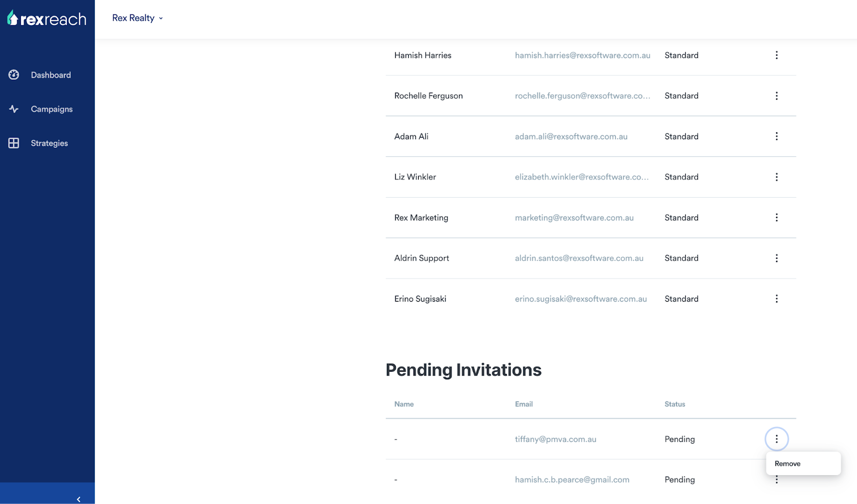Image resolution: width=857 pixels, height=504 pixels.
Task: Select the name Rochelle Ferguson
Action: [428, 96]
